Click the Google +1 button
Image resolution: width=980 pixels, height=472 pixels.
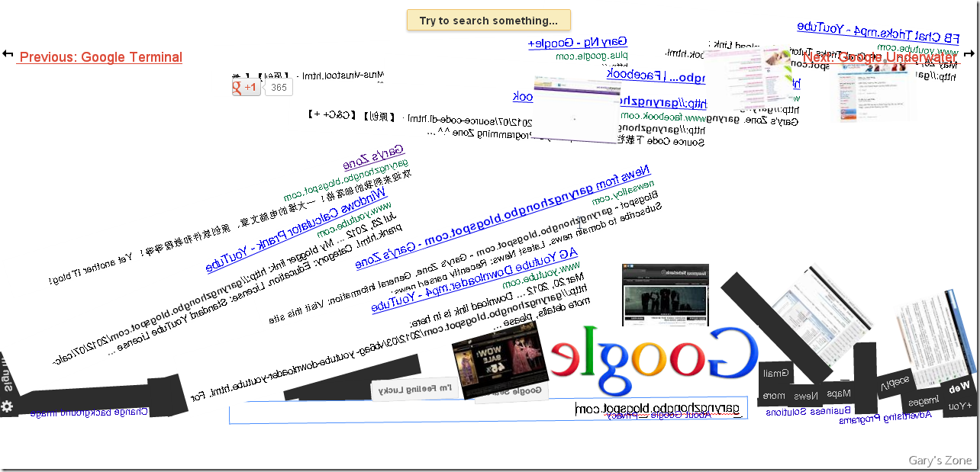tap(247, 88)
